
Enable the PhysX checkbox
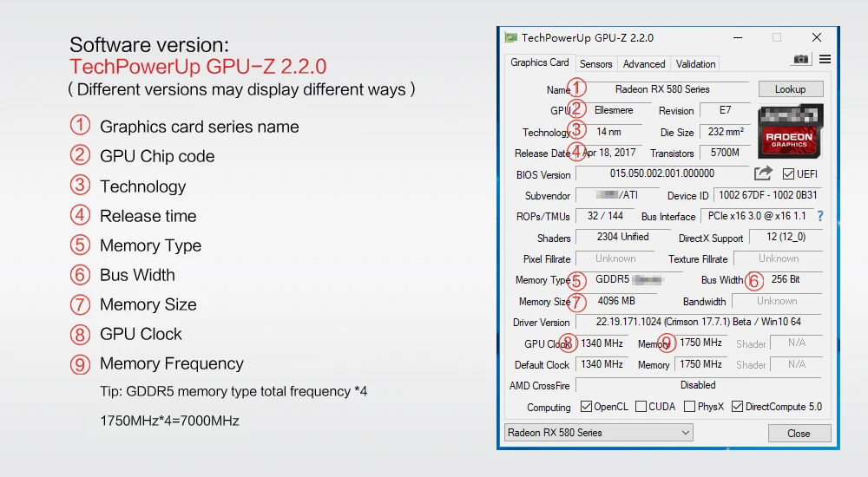(x=689, y=407)
